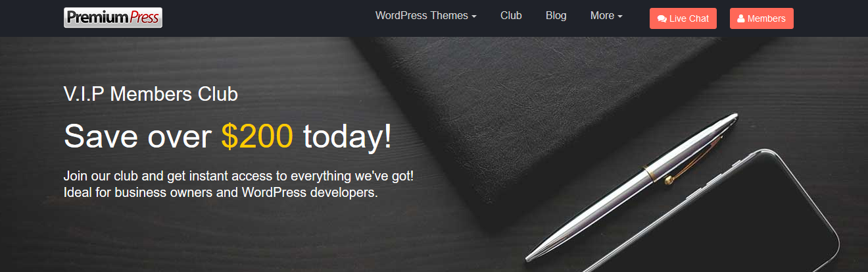The image size is (868, 272).
Task: Click the yellow $200 amount
Action: 257,136
